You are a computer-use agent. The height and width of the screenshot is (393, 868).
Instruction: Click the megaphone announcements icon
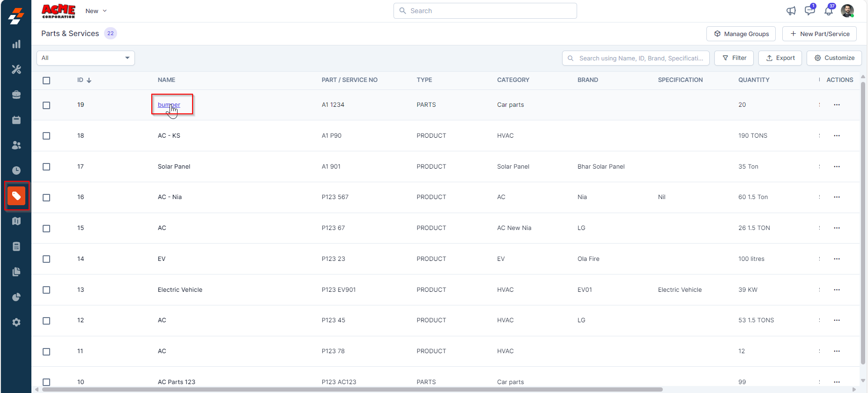click(791, 11)
